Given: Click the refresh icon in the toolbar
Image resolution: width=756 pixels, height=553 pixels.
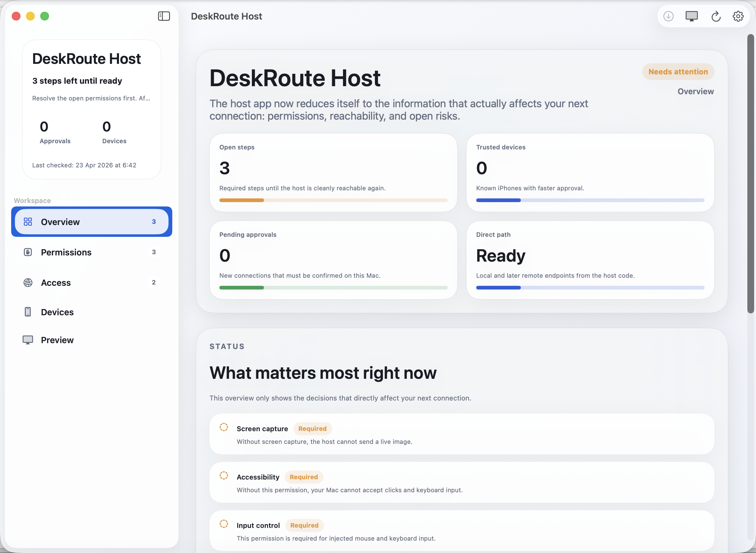Looking at the screenshot, I should pyautogui.click(x=716, y=16).
